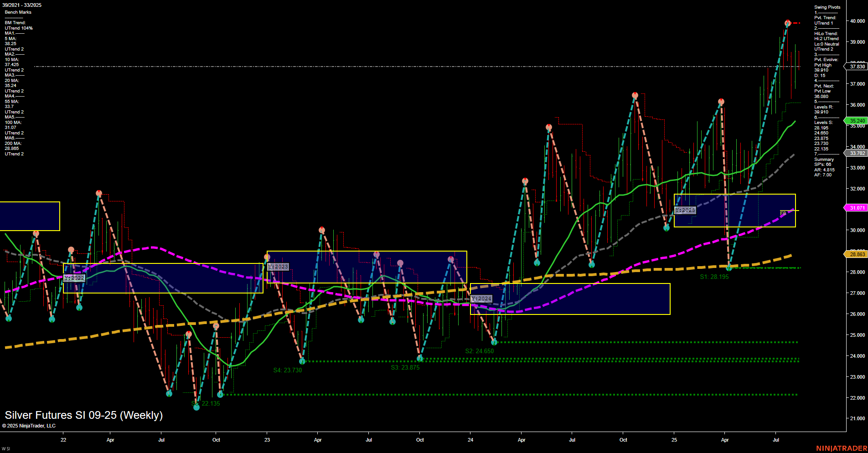
Task: Expand the Y:2022 range box
Action: pos(74,278)
